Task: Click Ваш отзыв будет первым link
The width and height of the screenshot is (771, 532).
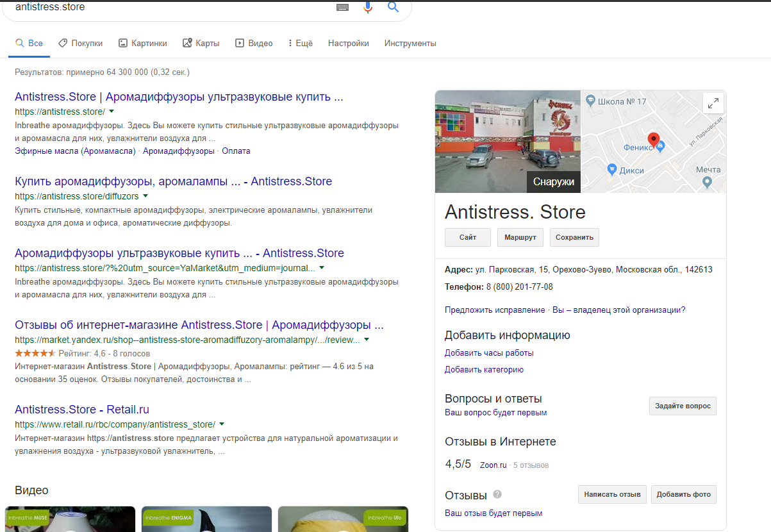Action: coord(493,513)
